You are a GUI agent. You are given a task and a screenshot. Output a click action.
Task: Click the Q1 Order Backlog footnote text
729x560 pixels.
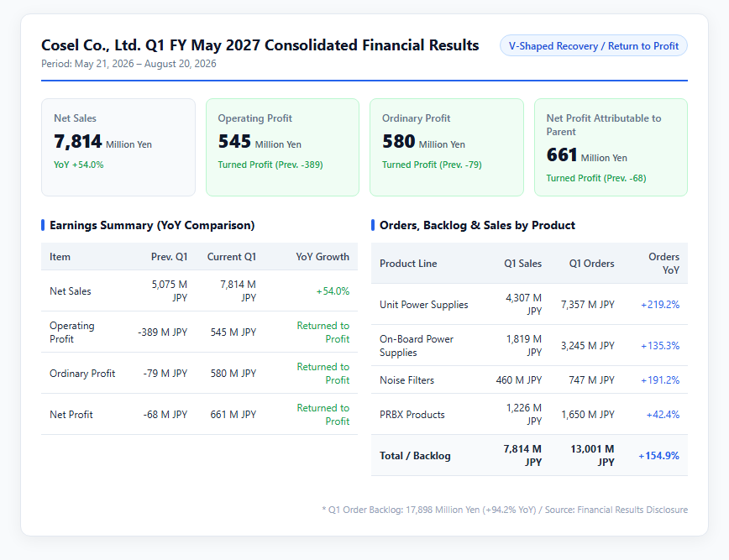pyautogui.click(x=505, y=510)
